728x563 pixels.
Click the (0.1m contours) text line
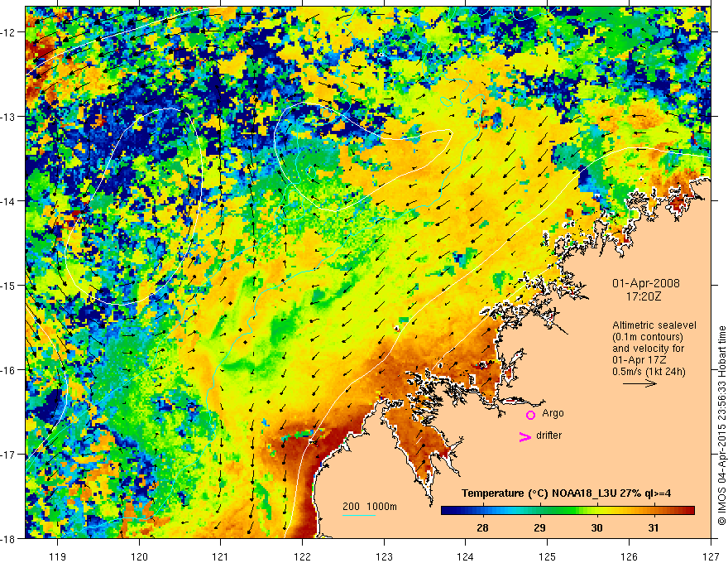(x=648, y=337)
